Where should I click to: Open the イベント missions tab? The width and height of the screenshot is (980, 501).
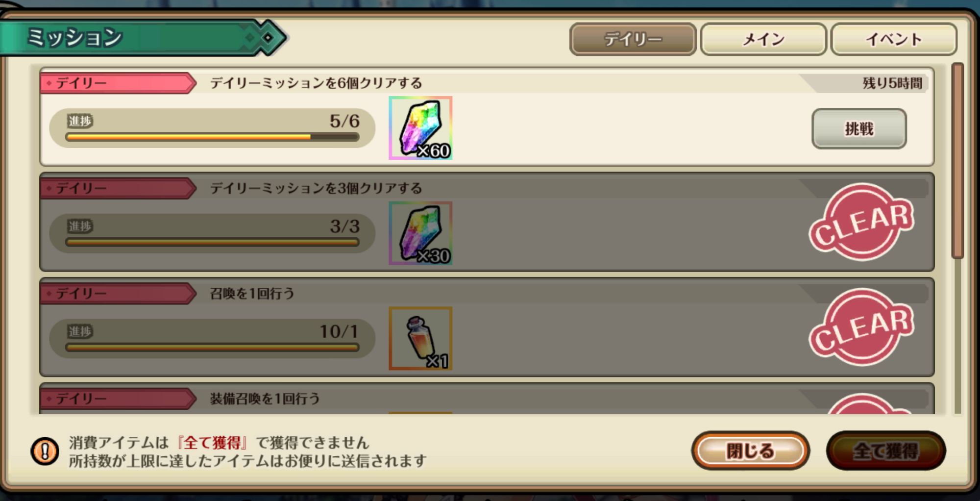point(894,39)
